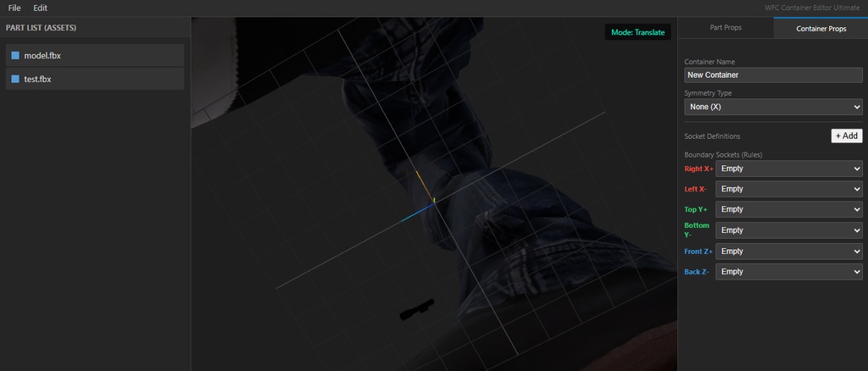
Task: Open the Left X- socket dropdown
Action: pos(789,189)
